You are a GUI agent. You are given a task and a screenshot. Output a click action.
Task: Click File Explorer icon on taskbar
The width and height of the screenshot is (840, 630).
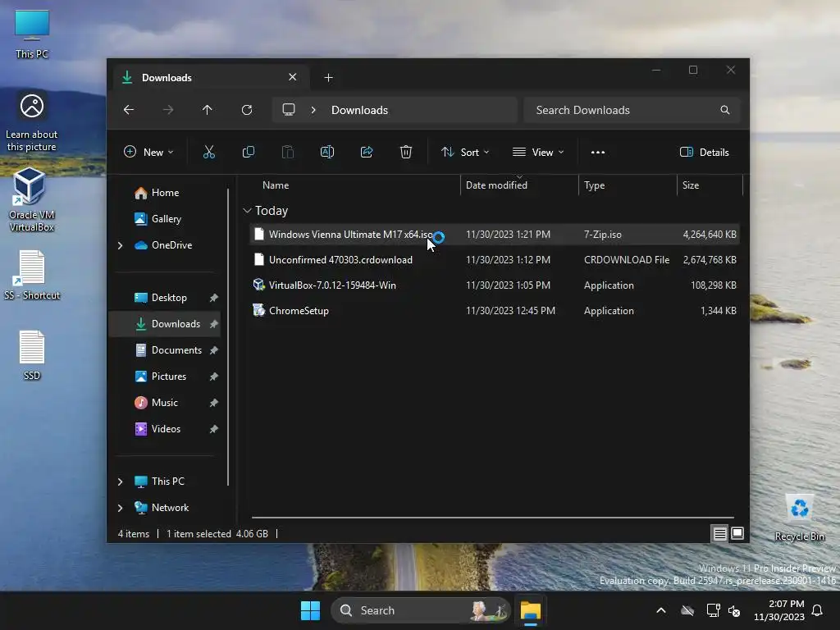tap(531, 610)
